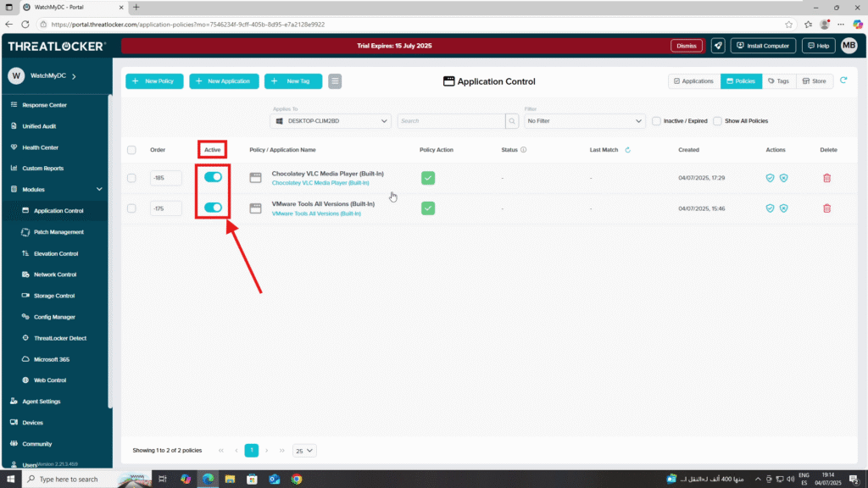This screenshot has height=488, width=868.
Task: Dismiss the trial expiry banner
Action: (x=687, y=46)
